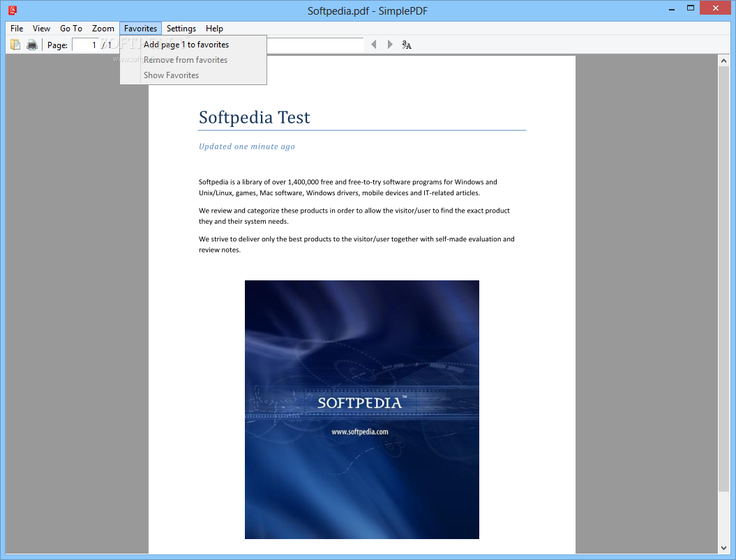Click www.softpedia.com text in image
This screenshot has height=560, width=736.
click(x=359, y=432)
